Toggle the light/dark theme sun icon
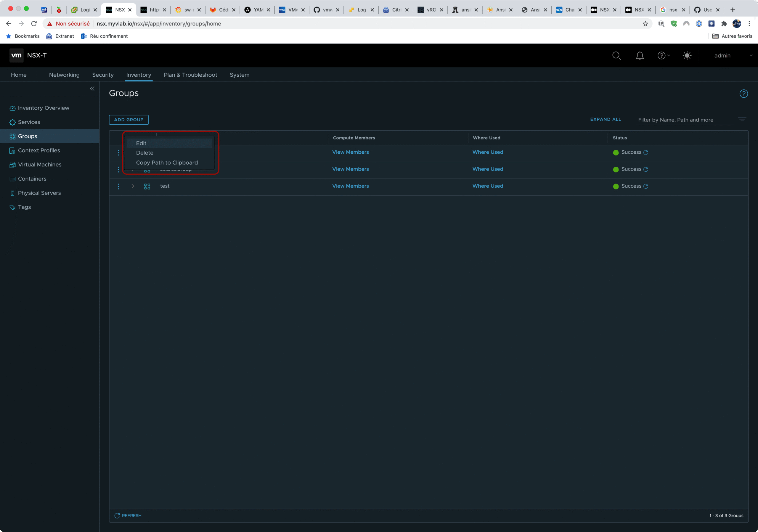Viewport: 758px width, 532px height. point(687,55)
